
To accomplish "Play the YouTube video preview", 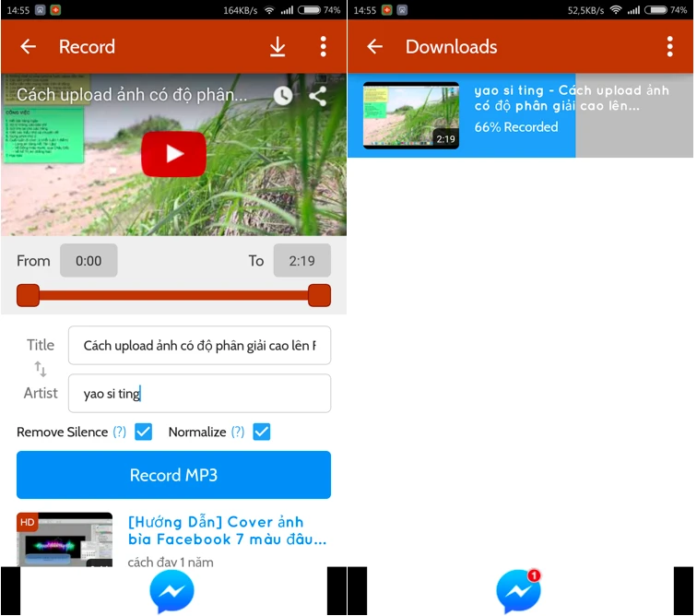I will click(173, 154).
